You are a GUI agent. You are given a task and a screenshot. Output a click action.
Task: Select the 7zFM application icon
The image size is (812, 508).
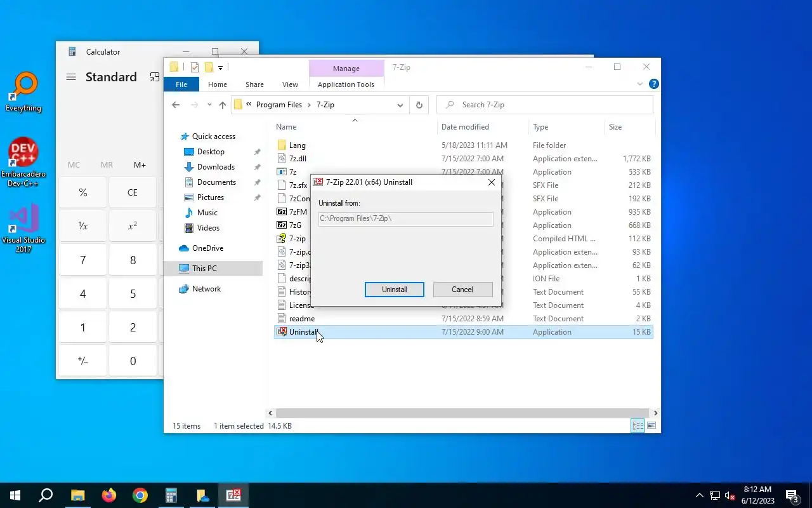(282, 212)
